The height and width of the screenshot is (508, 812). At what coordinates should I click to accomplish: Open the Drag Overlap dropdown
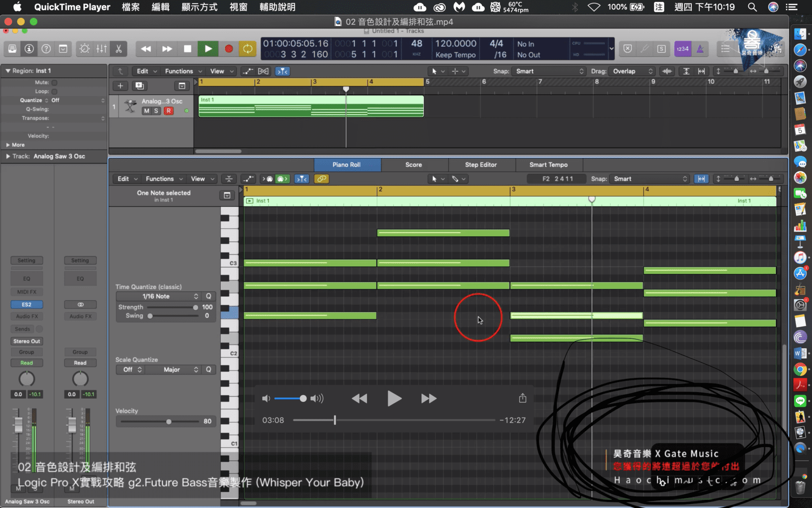tap(632, 71)
